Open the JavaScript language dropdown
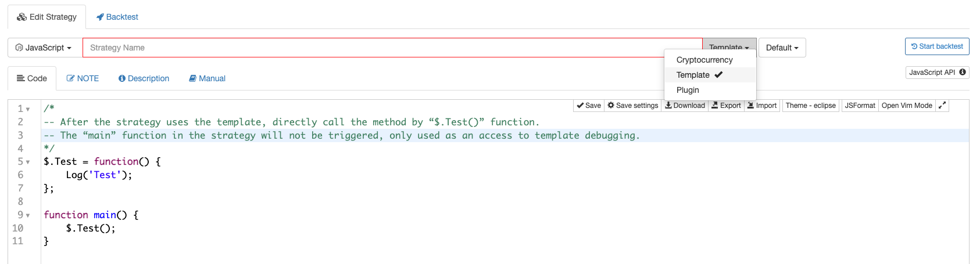Image resolution: width=980 pixels, height=264 pixels. click(x=44, y=48)
